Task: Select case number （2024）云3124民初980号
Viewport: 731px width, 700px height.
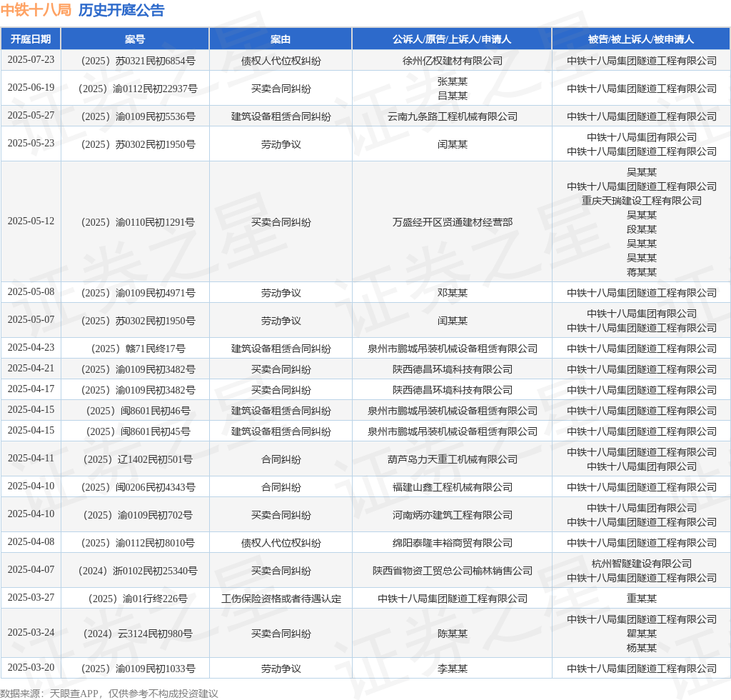Action: pos(135,634)
